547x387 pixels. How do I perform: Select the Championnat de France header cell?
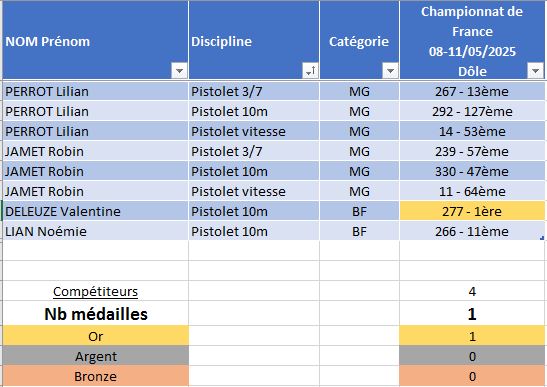click(472, 40)
